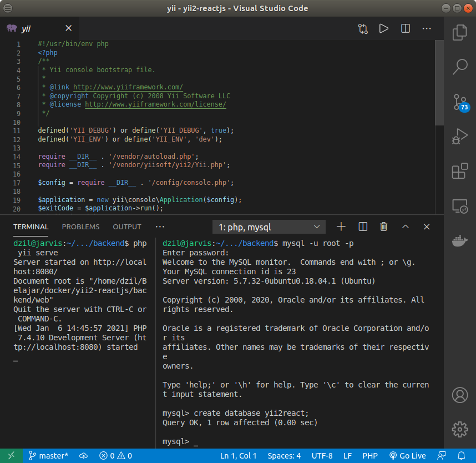Open the terminal selector dropdown 'php, mysql'
Viewport: 476px width, 463px height.
[269, 227]
